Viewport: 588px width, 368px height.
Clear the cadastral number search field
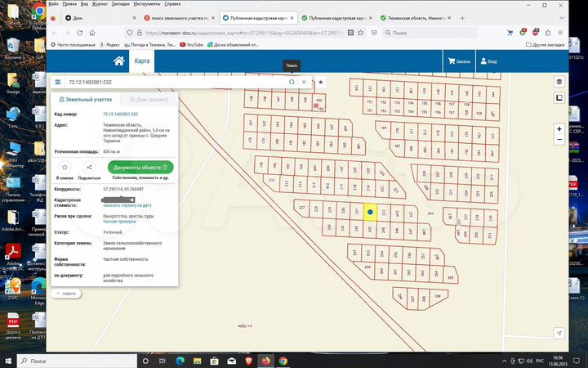[304, 82]
